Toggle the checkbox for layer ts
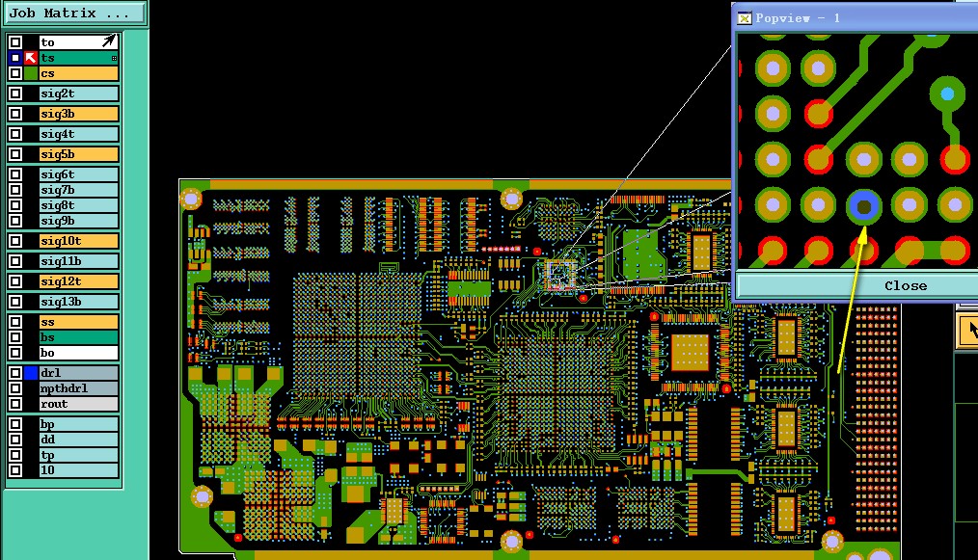 (x=15, y=58)
